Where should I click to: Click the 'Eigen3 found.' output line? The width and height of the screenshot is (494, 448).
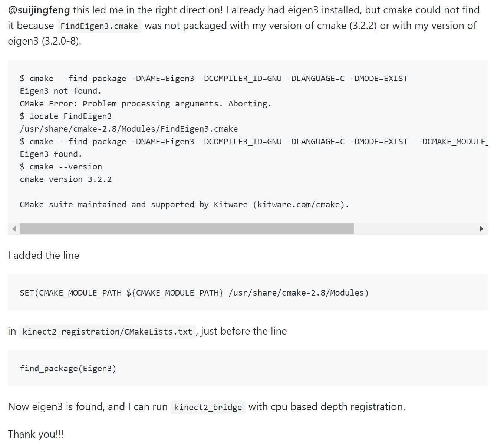(x=51, y=154)
